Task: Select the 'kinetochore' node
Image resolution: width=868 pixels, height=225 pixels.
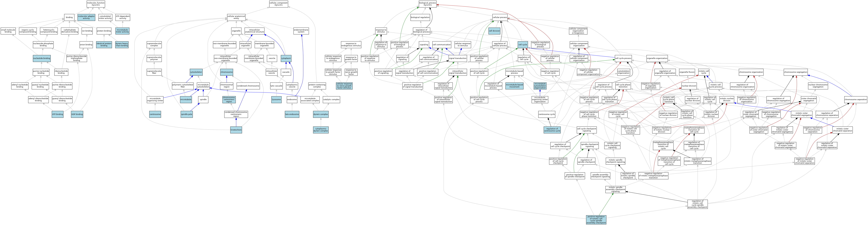Action: pos(236,130)
